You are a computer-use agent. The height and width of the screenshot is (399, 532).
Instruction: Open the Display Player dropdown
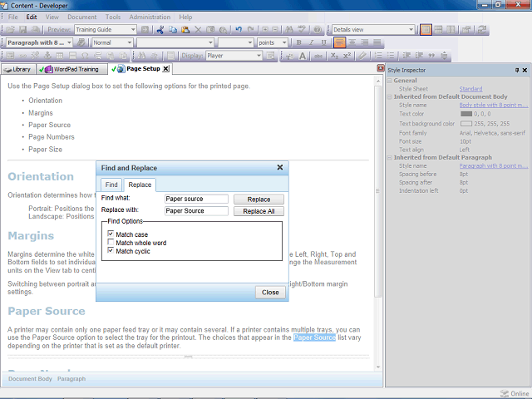tap(259, 56)
